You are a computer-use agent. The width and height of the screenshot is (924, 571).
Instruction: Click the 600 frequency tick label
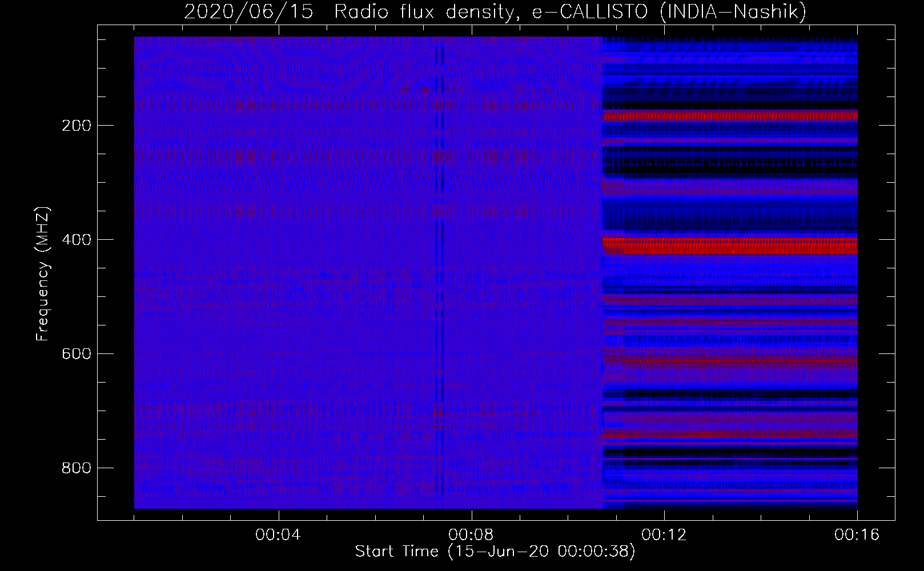pyautogui.click(x=77, y=354)
